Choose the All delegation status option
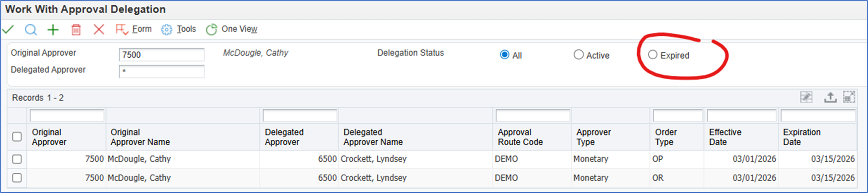 coord(505,55)
